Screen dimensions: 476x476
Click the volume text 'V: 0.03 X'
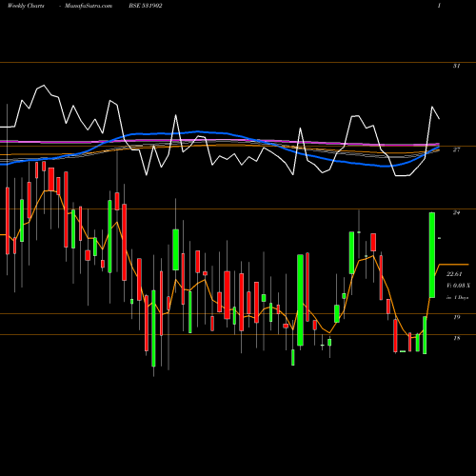pyautogui.click(x=458, y=286)
